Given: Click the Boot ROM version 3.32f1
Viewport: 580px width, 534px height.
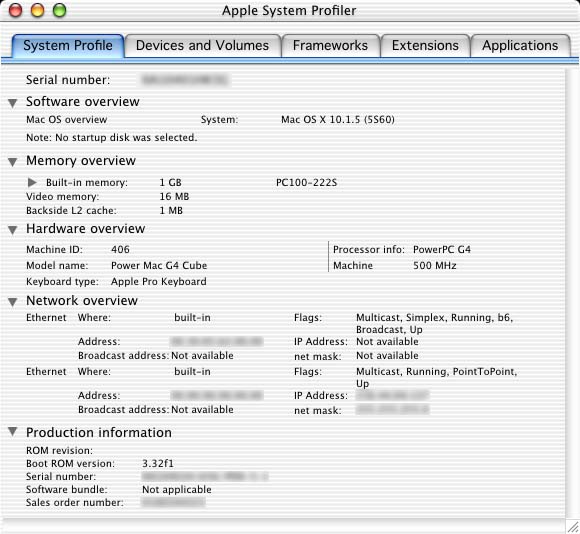Looking at the screenshot, I should 158,464.
